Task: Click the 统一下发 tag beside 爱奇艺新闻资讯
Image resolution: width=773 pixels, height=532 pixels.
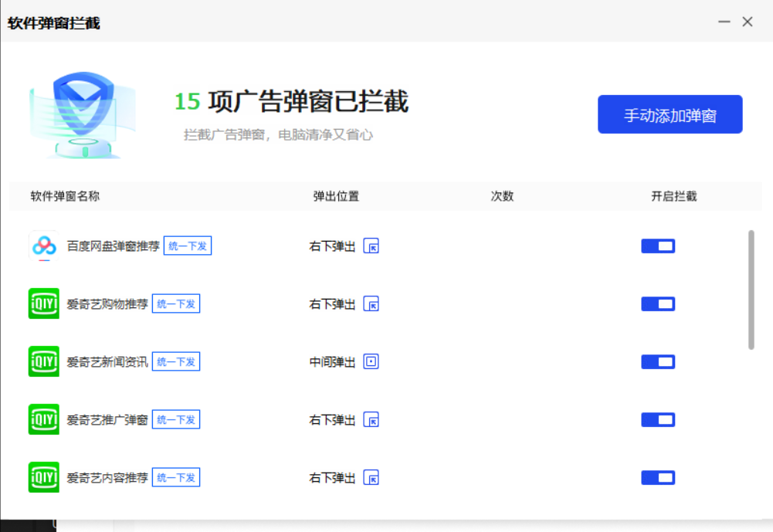Action: pyautogui.click(x=176, y=361)
